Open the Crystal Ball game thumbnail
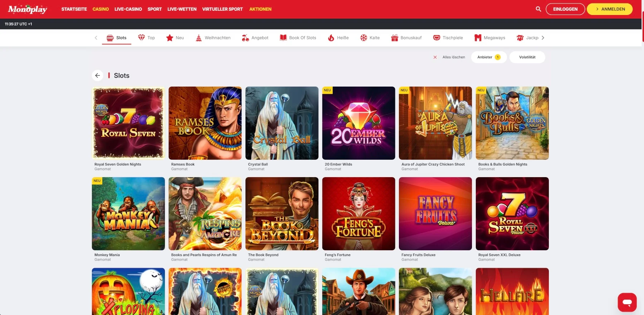The width and height of the screenshot is (644, 315). pos(282,123)
